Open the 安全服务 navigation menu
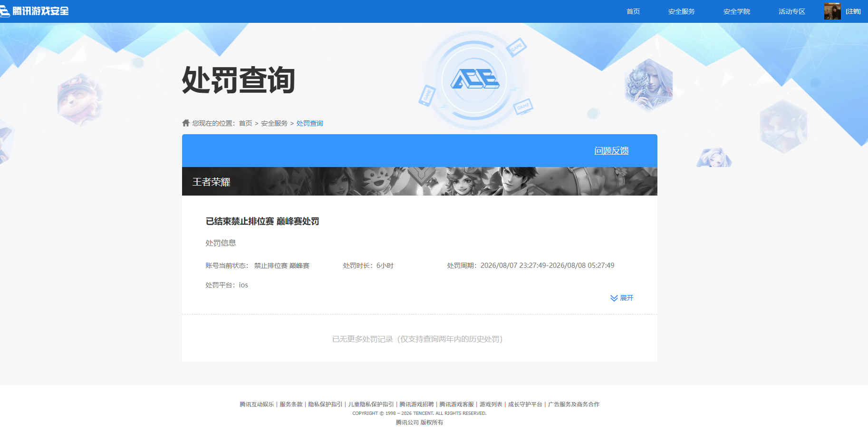868x433 pixels. [681, 11]
